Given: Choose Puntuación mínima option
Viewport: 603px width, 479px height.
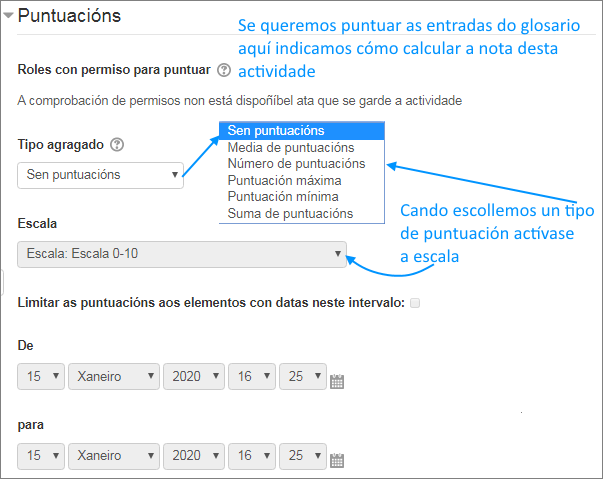Looking at the screenshot, I should click(x=302, y=196).
